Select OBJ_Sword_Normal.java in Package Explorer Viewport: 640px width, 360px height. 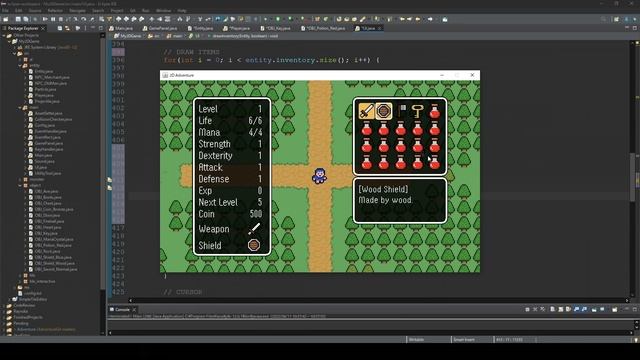(56, 269)
